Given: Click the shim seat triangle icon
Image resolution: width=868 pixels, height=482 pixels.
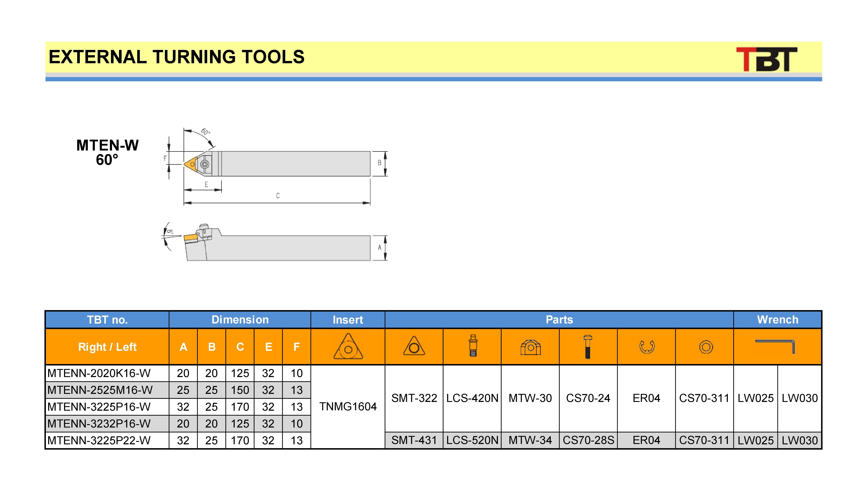Looking at the screenshot, I should (414, 346).
